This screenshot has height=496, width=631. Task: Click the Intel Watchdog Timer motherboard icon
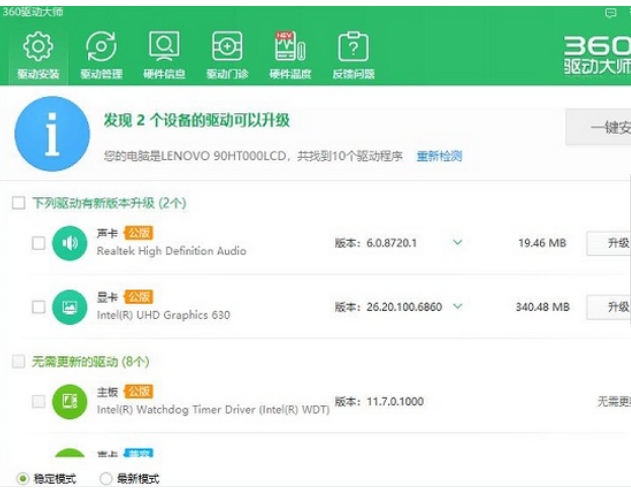(x=69, y=401)
